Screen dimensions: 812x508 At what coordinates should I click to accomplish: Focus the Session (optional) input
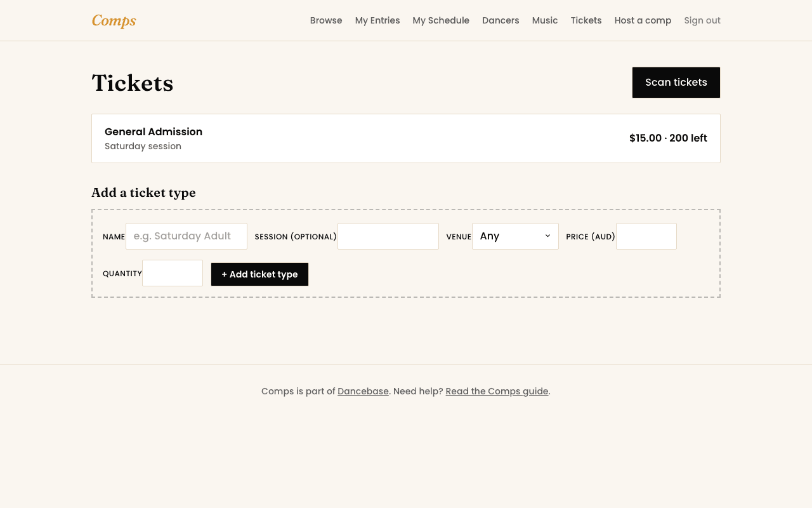click(388, 236)
